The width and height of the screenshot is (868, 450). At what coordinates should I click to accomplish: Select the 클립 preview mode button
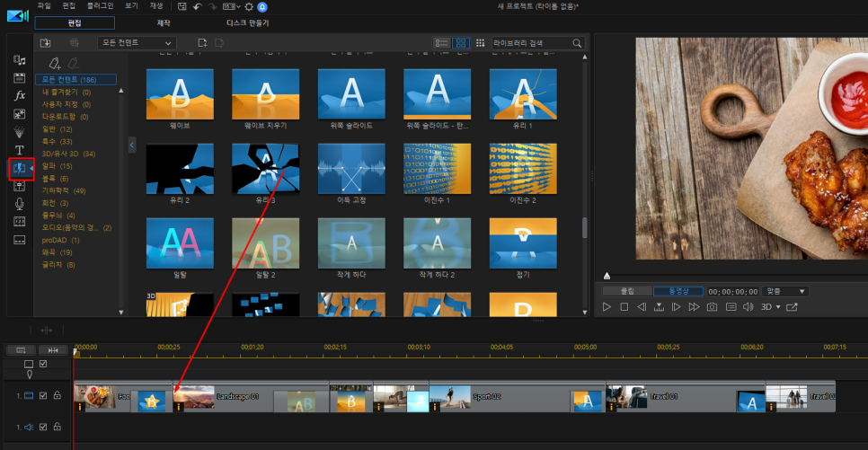(x=626, y=291)
